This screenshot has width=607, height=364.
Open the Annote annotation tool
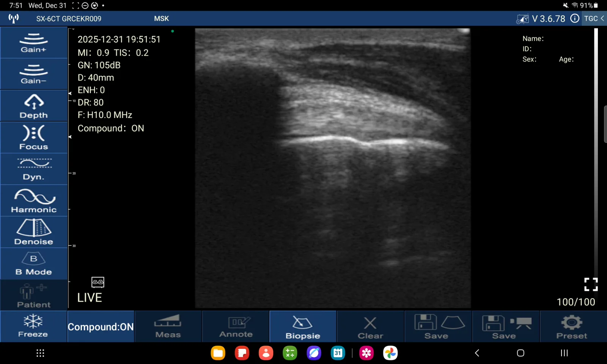coord(236,326)
